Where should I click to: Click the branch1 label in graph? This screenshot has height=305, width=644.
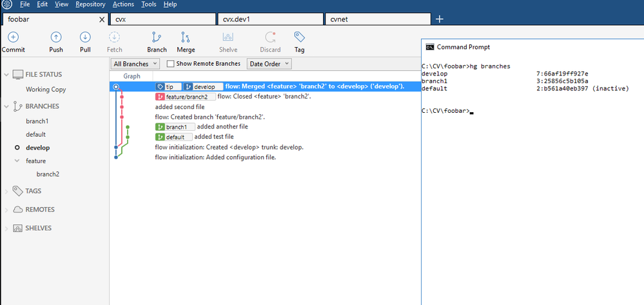(x=175, y=127)
